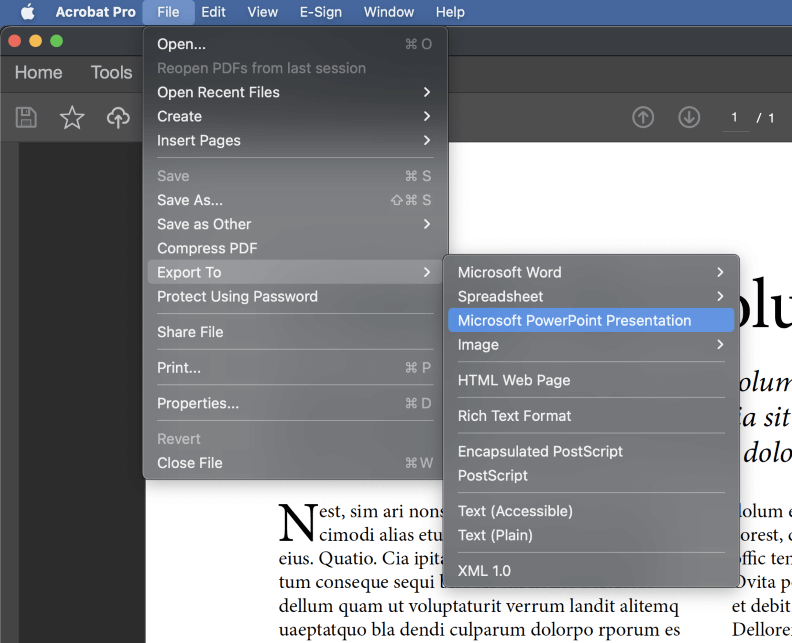Choose Print... from the menu
The width and height of the screenshot is (792, 643).
pyautogui.click(x=295, y=368)
